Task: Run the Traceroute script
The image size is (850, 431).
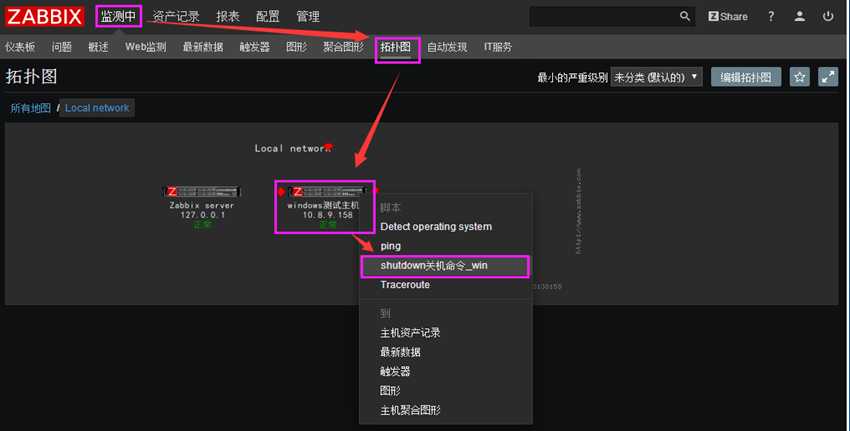Action: pyautogui.click(x=405, y=285)
